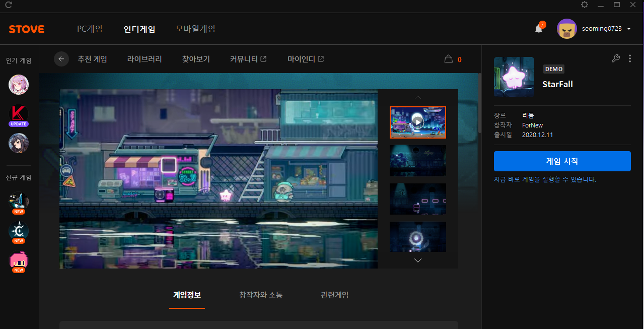Open the pink-haired new game icon

(19, 261)
